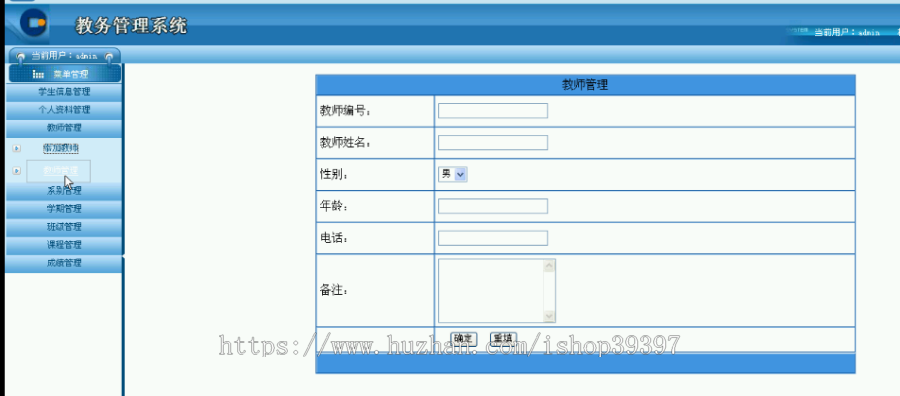This screenshot has height=396, width=900.
Task: Click the 性别： label
Action: 334,174
